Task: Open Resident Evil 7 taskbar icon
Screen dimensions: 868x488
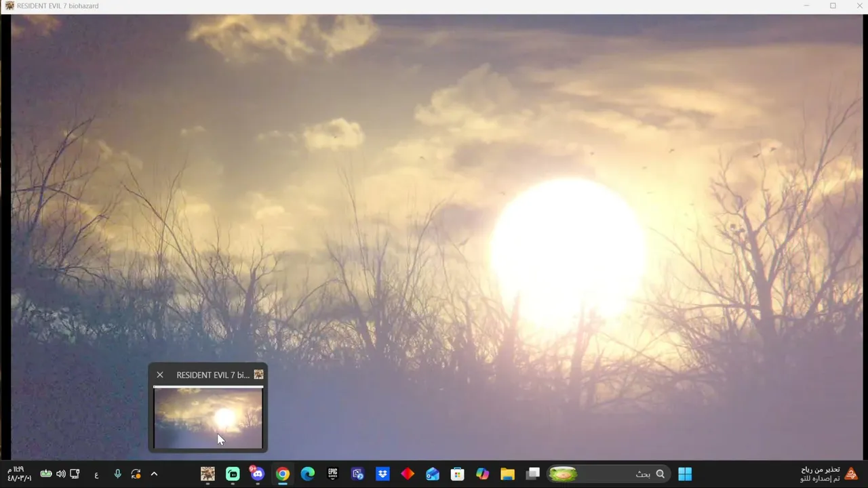Action: [x=208, y=474]
